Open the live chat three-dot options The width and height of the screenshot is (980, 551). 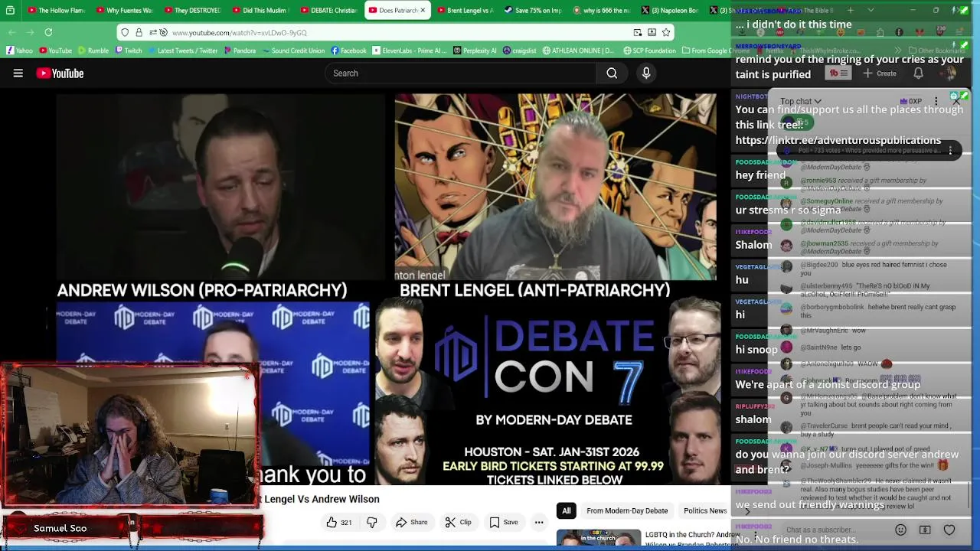tap(936, 101)
